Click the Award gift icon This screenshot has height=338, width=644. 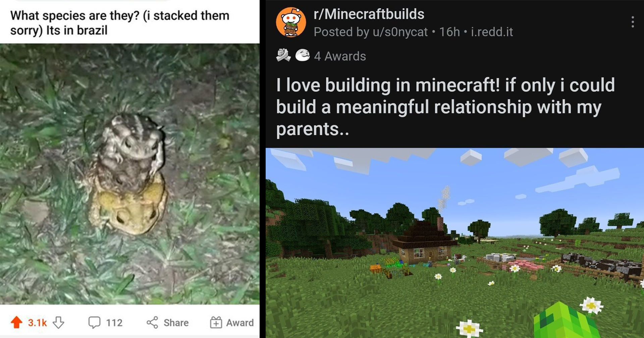point(216,323)
